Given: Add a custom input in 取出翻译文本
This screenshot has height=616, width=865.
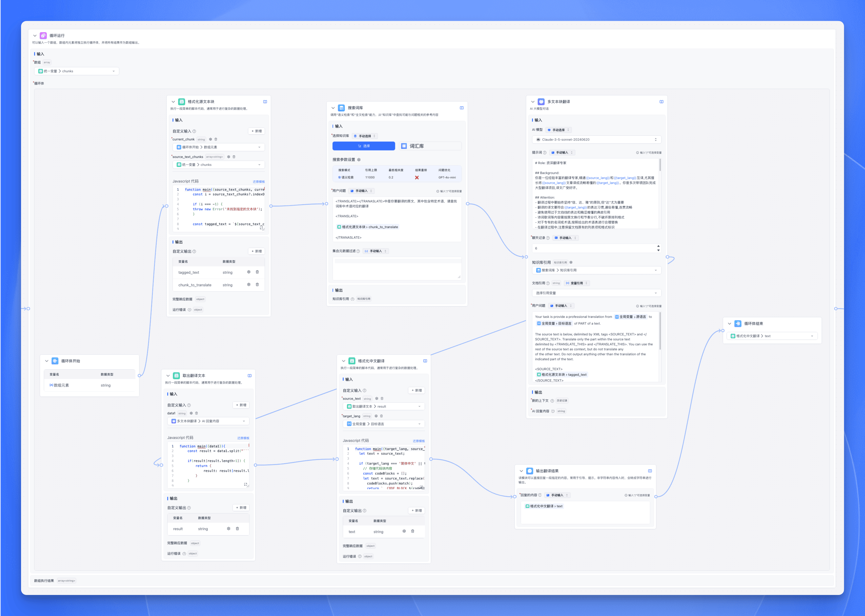Looking at the screenshot, I should coord(241,405).
